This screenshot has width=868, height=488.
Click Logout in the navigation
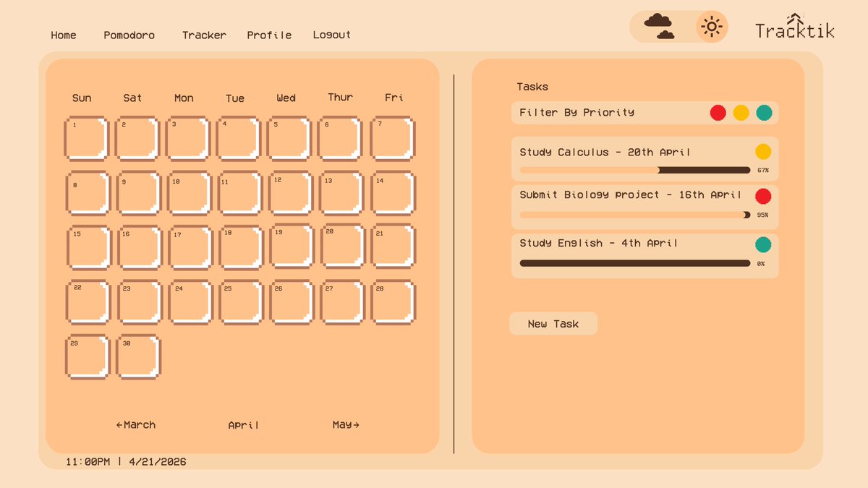pos(332,35)
